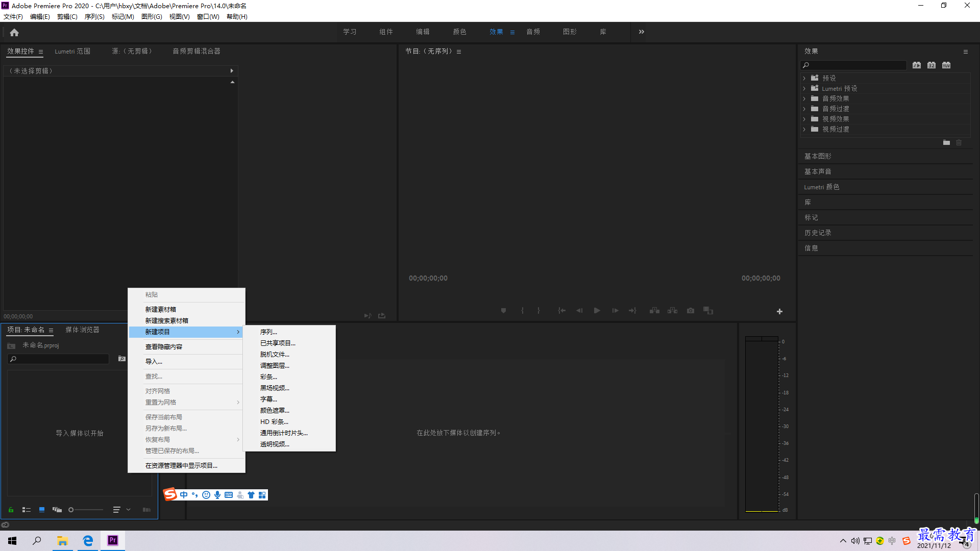
Task: Open Program monitor panel menu icon
Action: 459,52
